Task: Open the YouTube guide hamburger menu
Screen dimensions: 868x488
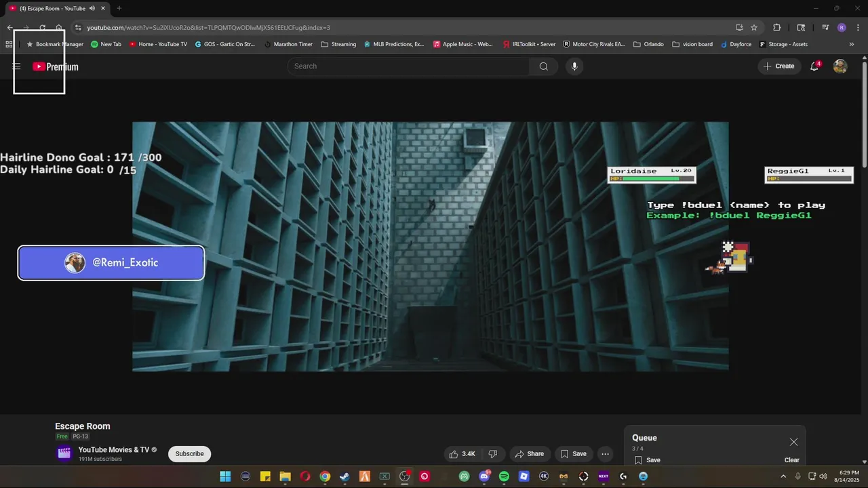Action: pyautogui.click(x=16, y=66)
